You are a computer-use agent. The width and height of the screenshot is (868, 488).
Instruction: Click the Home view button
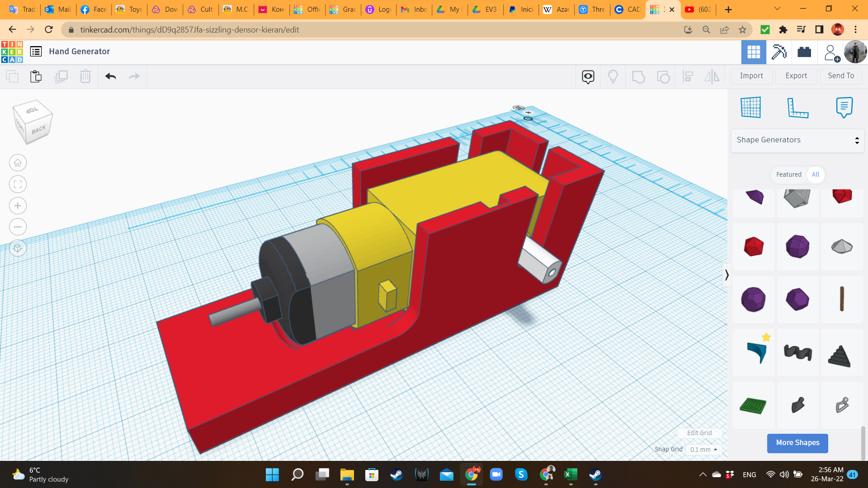(18, 163)
